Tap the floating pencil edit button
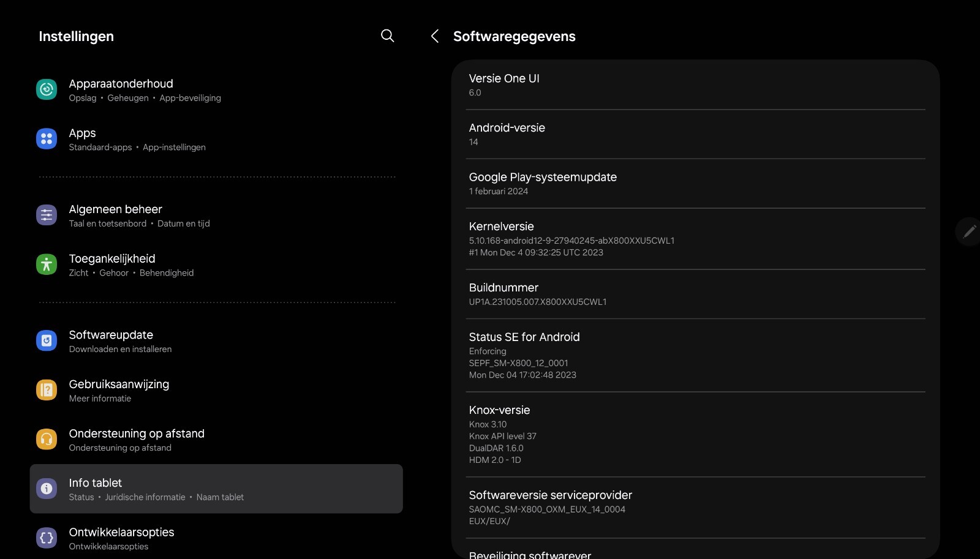 click(x=969, y=231)
